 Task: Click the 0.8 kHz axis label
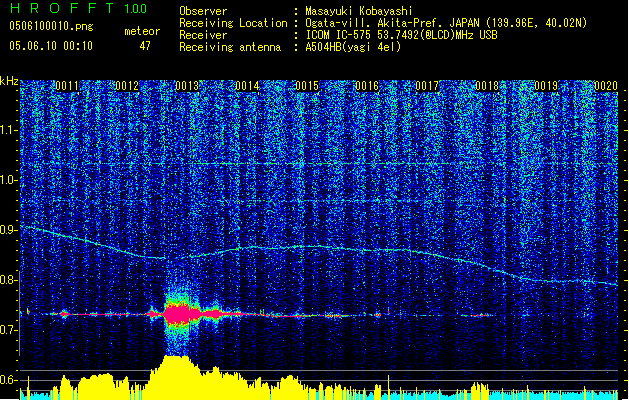tap(9, 279)
